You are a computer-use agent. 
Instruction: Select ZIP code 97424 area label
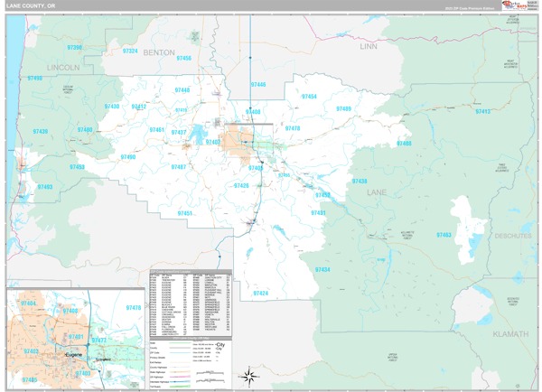tap(260, 293)
